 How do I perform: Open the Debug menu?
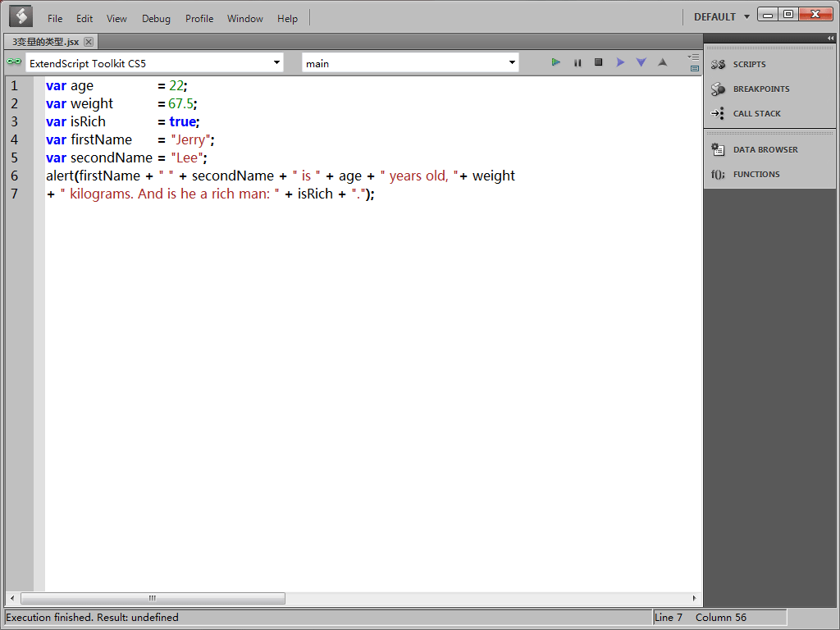click(x=156, y=19)
